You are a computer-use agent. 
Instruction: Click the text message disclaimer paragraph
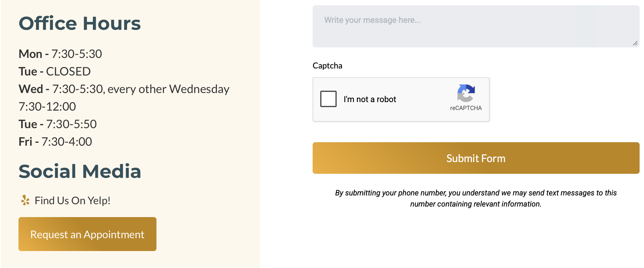pos(476,198)
